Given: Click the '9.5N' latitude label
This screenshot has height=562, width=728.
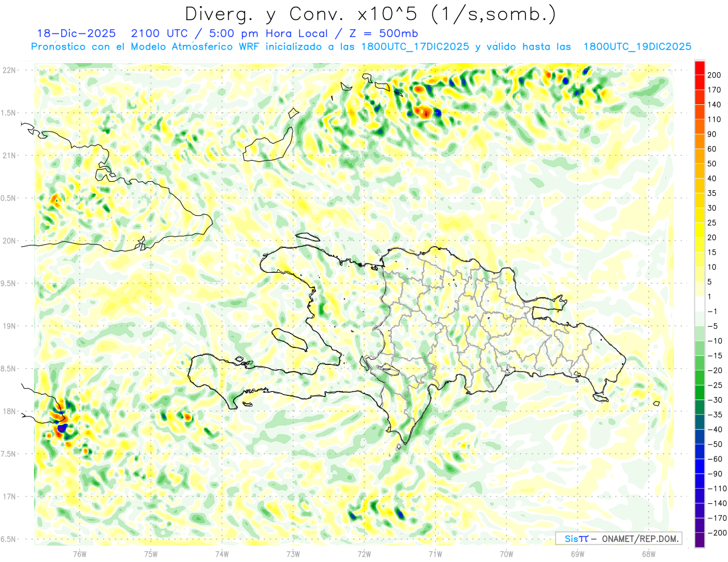Looking at the screenshot, I should coord(9,283).
